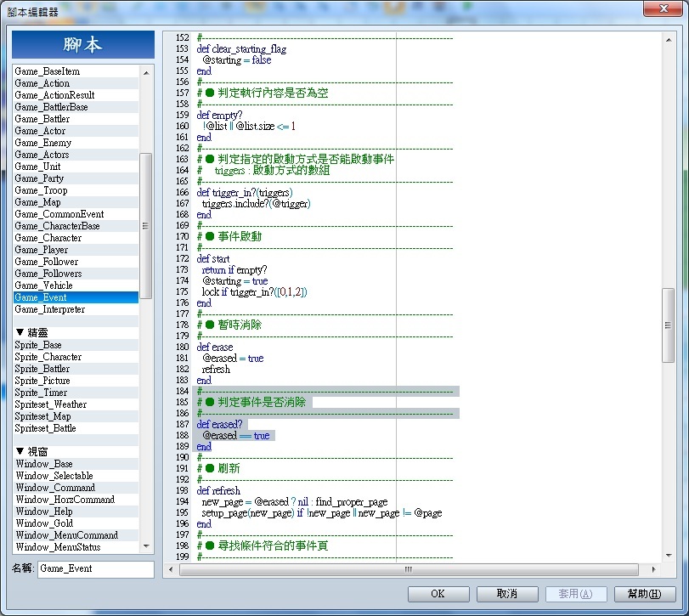The height and width of the screenshot is (616, 689).
Task: Select the highlighted Game_Event script
Action: 76,297
